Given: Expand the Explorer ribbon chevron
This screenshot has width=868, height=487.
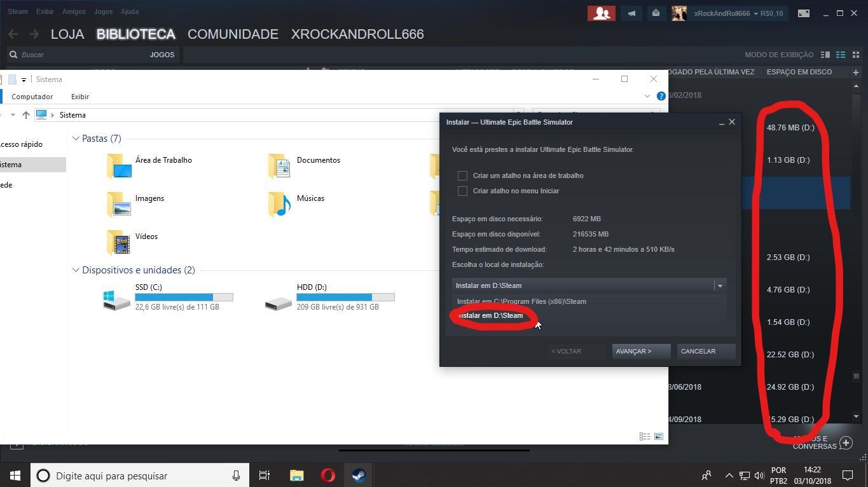Looking at the screenshot, I should pyautogui.click(x=647, y=96).
